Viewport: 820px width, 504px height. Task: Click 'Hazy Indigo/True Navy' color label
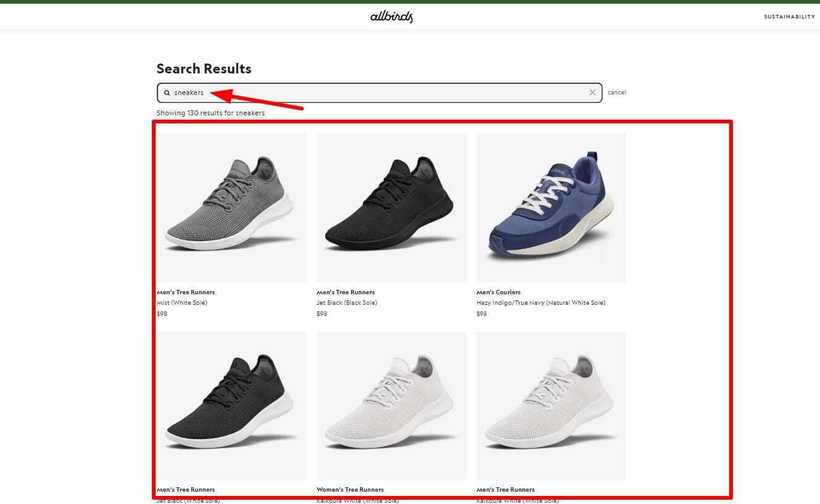point(540,303)
